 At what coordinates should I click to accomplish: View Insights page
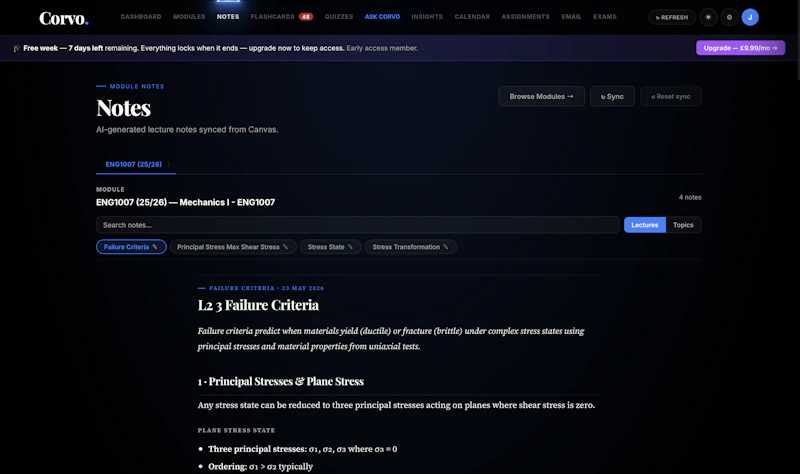pos(427,17)
